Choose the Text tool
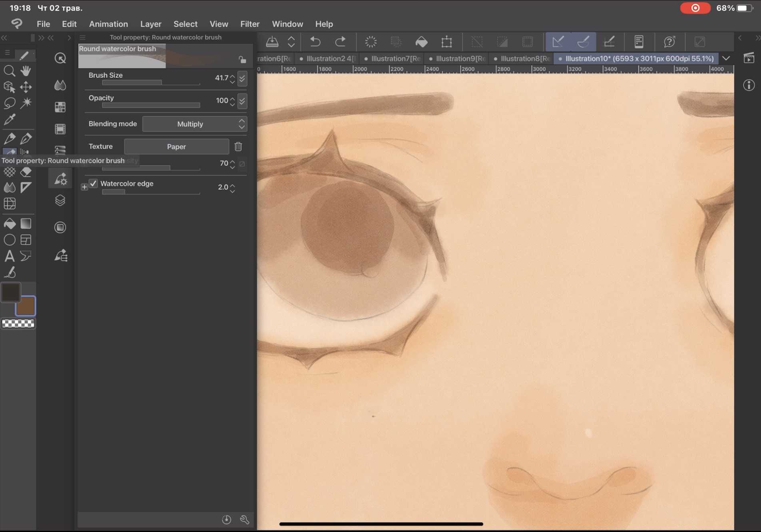Image resolution: width=761 pixels, height=532 pixels. pyautogui.click(x=9, y=256)
